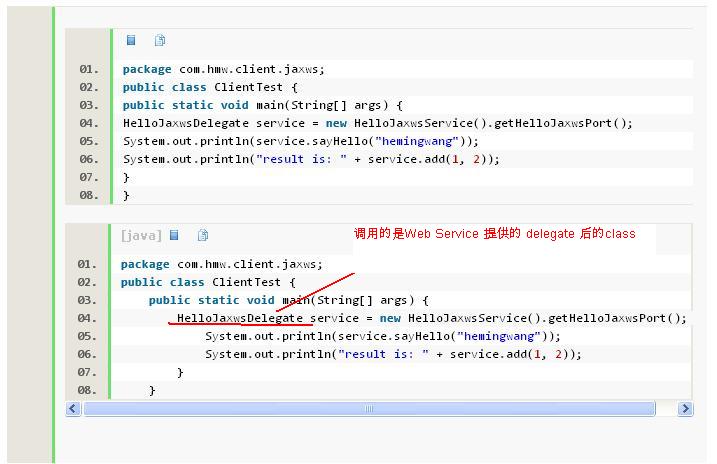Click red annotation text about Web Service delegate
The width and height of the screenshot is (717, 464).
[x=495, y=234]
